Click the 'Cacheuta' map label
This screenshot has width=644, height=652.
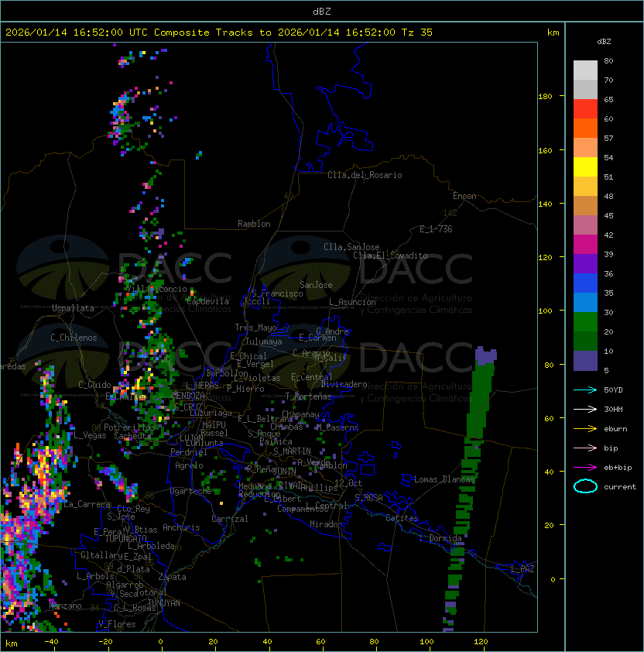click(132, 436)
